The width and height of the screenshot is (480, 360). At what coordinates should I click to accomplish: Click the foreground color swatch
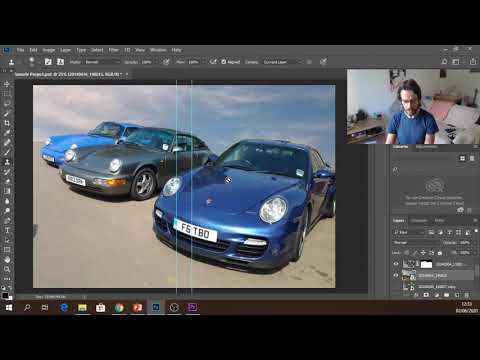click(x=5, y=295)
